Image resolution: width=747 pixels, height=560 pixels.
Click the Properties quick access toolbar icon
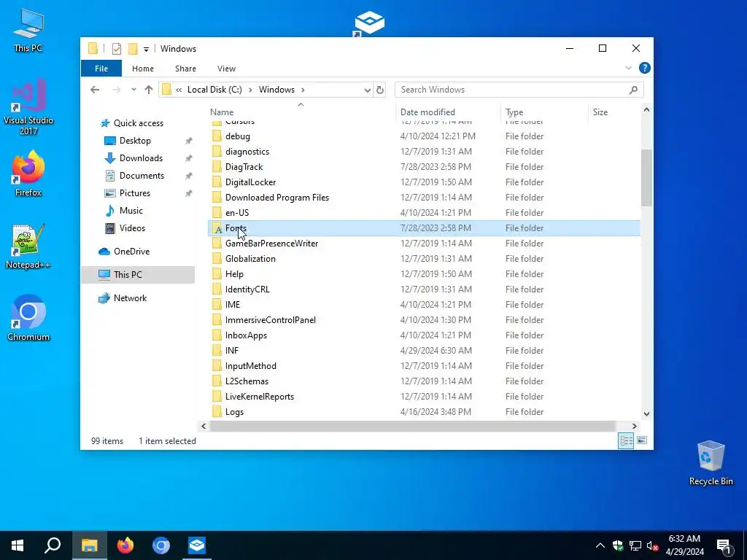tap(117, 49)
